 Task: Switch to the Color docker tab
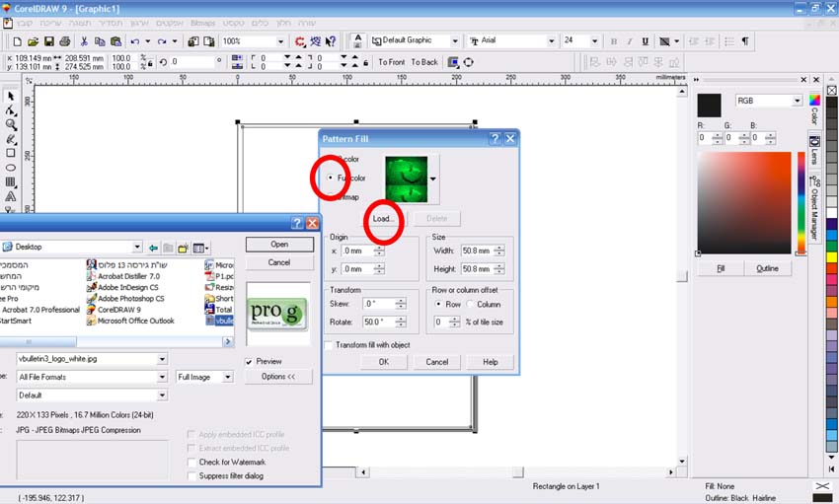814,110
